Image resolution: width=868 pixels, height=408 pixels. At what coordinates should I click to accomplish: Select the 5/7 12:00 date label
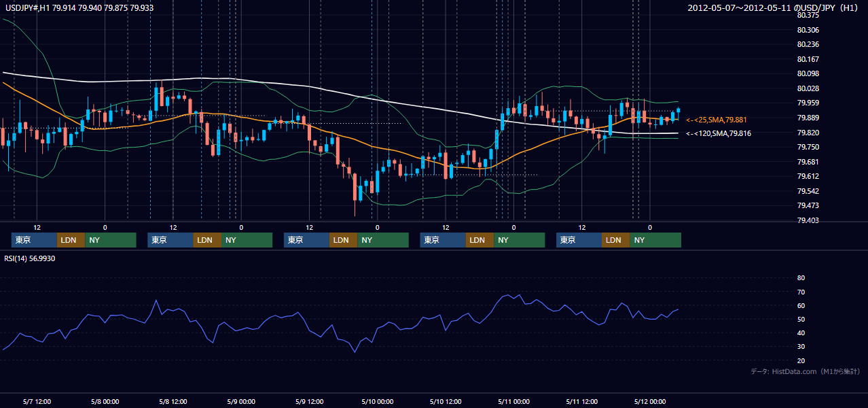point(37,401)
